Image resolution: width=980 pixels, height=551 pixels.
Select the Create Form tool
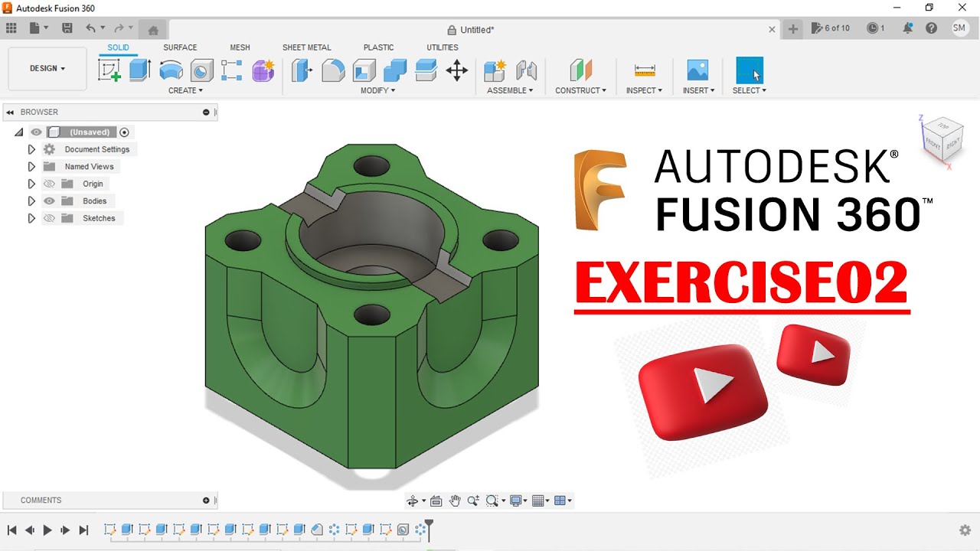pos(263,70)
